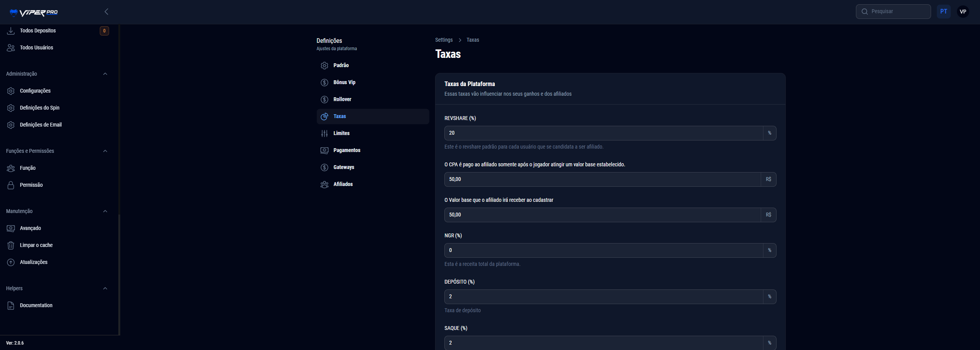Click the REVSHARE (%) input field
The height and width of the screenshot is (350, 980).
point(603,133)
